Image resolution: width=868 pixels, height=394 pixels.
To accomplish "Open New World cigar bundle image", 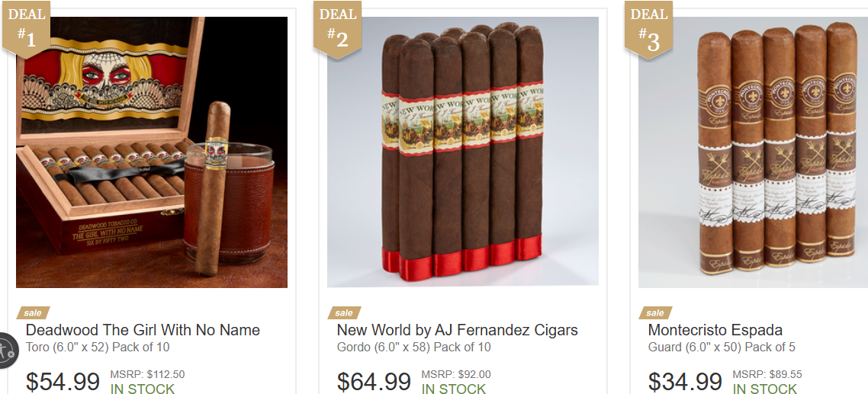I will [x=463, y=152].
